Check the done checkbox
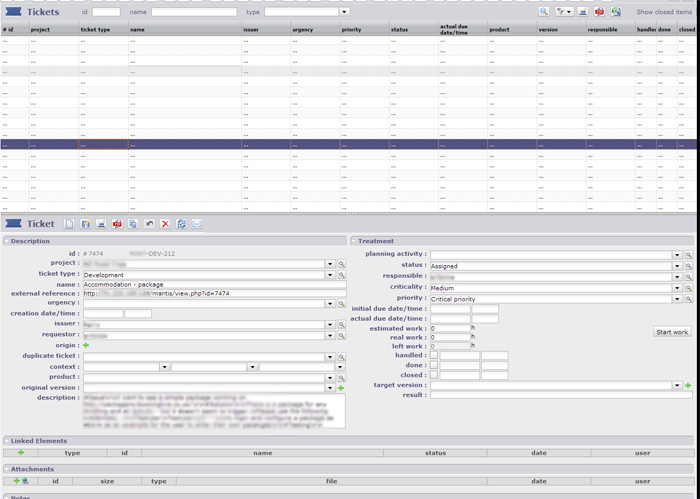 (x=434, y=365)
